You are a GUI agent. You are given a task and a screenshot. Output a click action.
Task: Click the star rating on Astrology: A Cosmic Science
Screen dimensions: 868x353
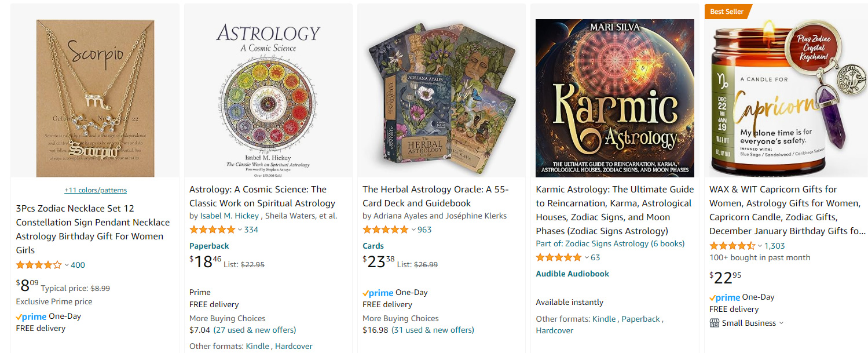[212, 229]
